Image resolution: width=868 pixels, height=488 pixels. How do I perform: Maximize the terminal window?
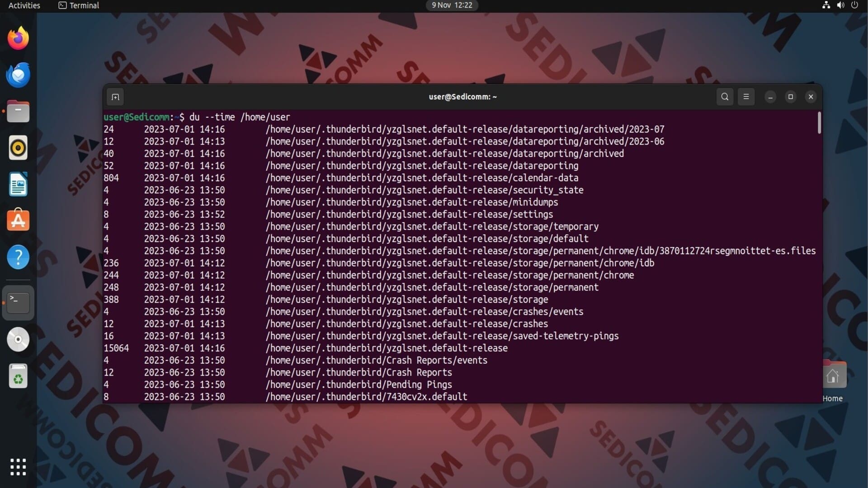(791, 97)
